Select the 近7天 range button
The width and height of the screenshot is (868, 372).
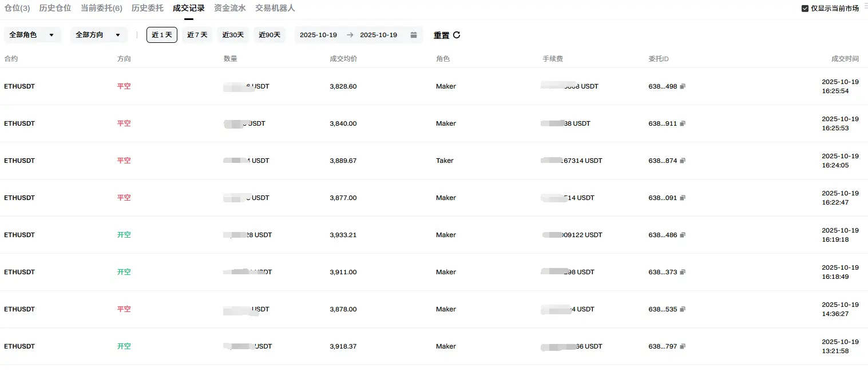[197, 35]
